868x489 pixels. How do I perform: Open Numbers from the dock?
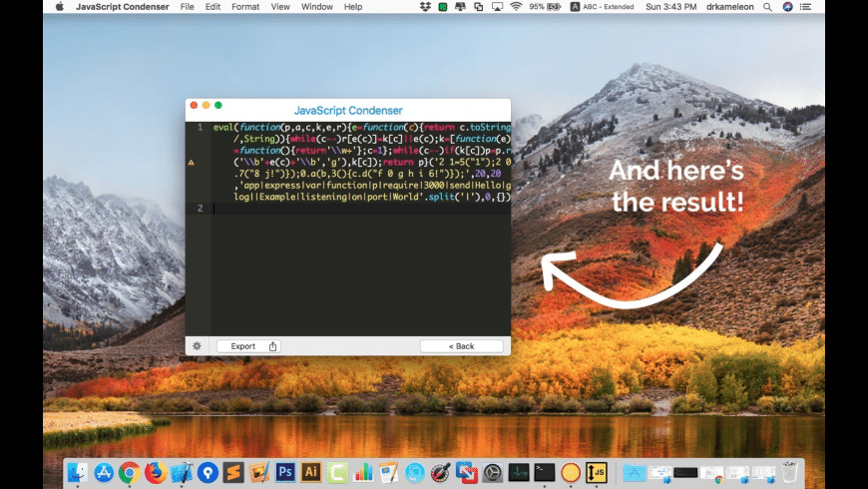(x=363, y=472)
